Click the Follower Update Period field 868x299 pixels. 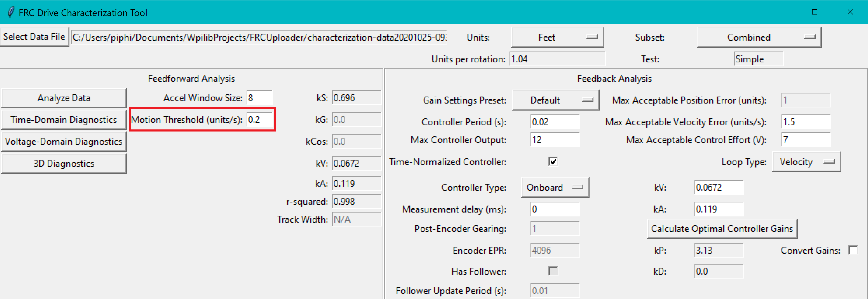point(555,290)
